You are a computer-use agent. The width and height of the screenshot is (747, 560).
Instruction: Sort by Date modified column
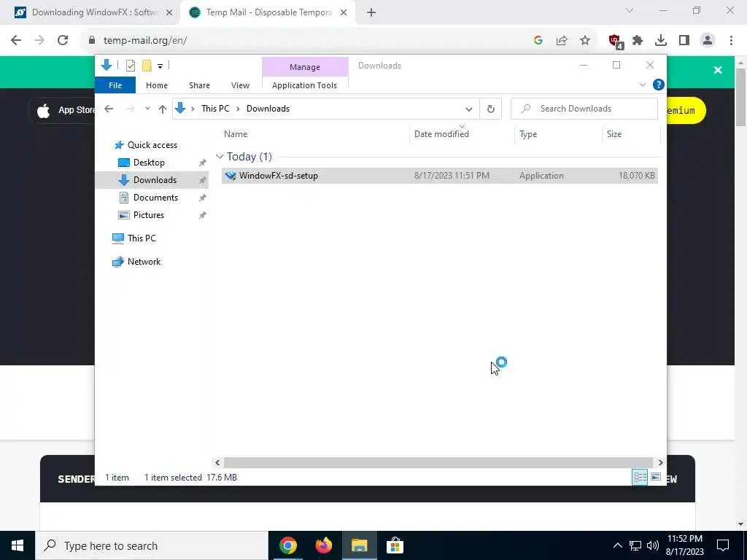(x=461, y=134)
